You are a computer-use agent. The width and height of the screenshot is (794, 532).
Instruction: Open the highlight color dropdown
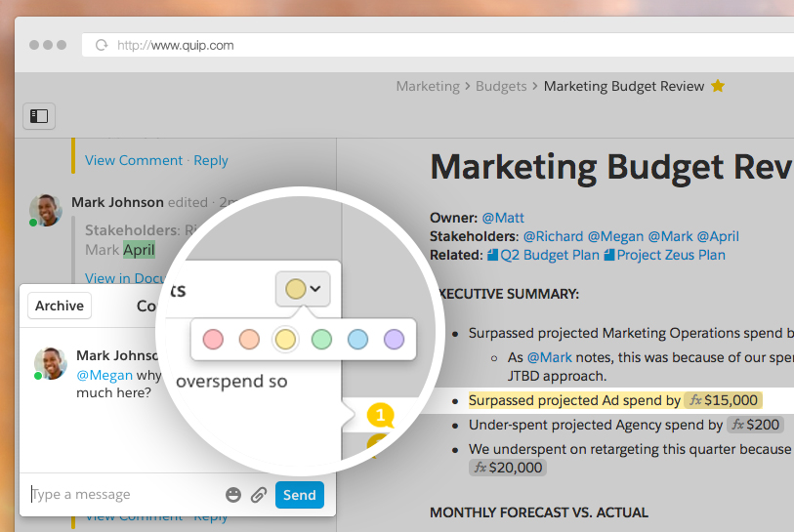click(x=303, y=289)
